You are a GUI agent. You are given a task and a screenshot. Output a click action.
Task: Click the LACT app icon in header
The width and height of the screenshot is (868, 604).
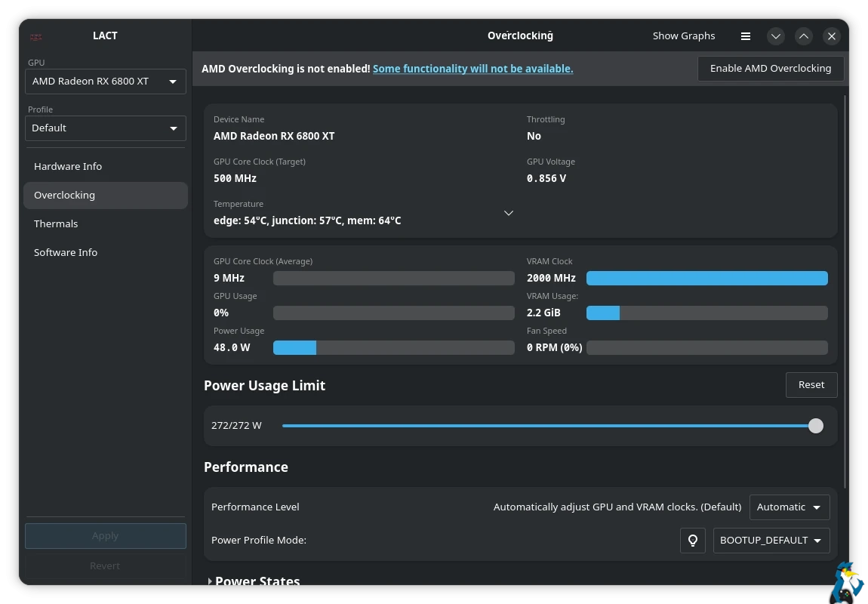tap(35, 36)
